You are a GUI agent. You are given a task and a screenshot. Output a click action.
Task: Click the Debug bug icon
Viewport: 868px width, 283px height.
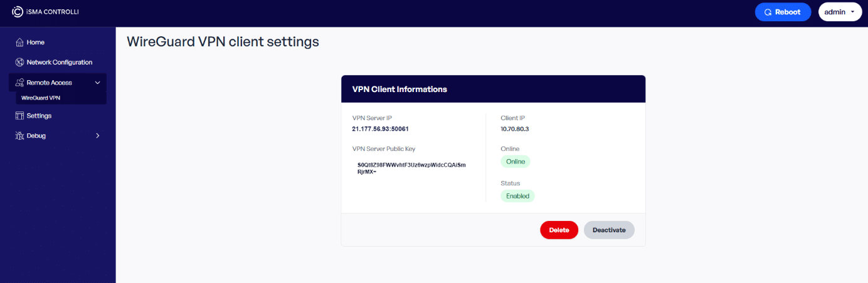pos(19,136)
